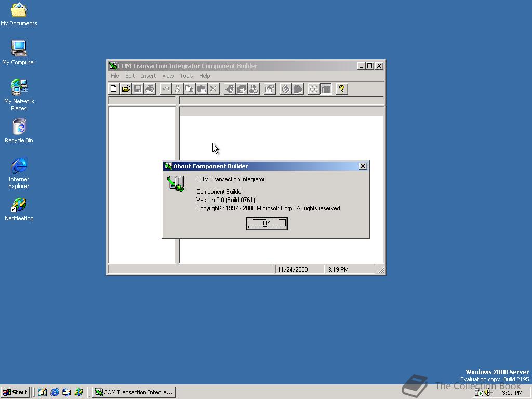The image size is (532, 399).
Task: Open the Insert menu
Action: [x=148, y=76]
